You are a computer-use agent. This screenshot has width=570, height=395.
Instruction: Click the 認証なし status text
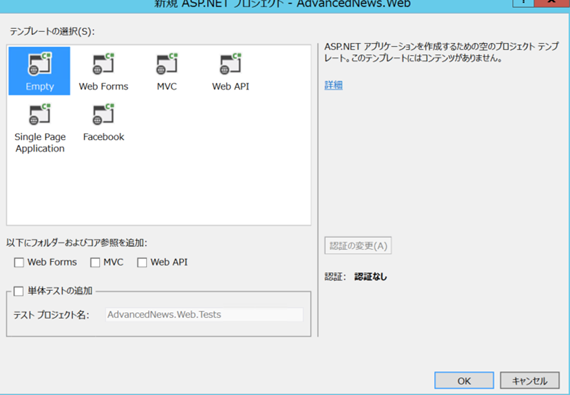tap(371, 277)
